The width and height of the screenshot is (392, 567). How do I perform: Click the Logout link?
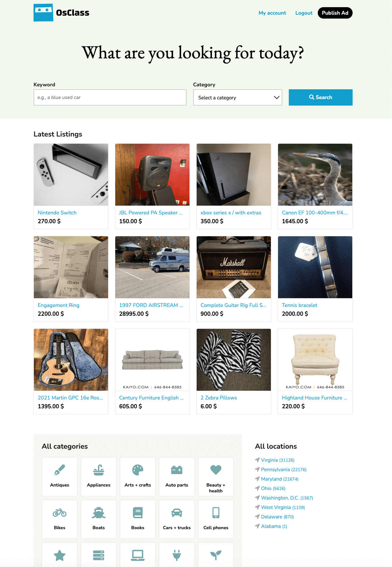(x=304, y=13)
